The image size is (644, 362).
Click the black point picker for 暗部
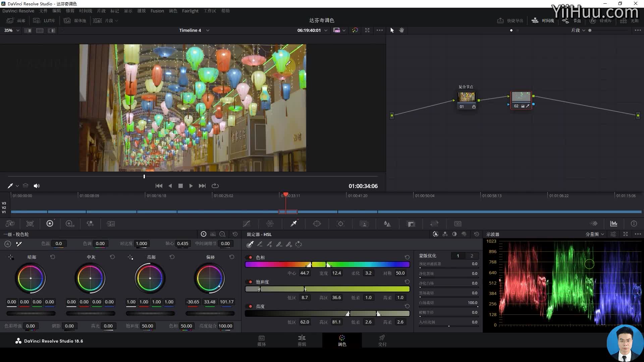click(x=11, y=257)
